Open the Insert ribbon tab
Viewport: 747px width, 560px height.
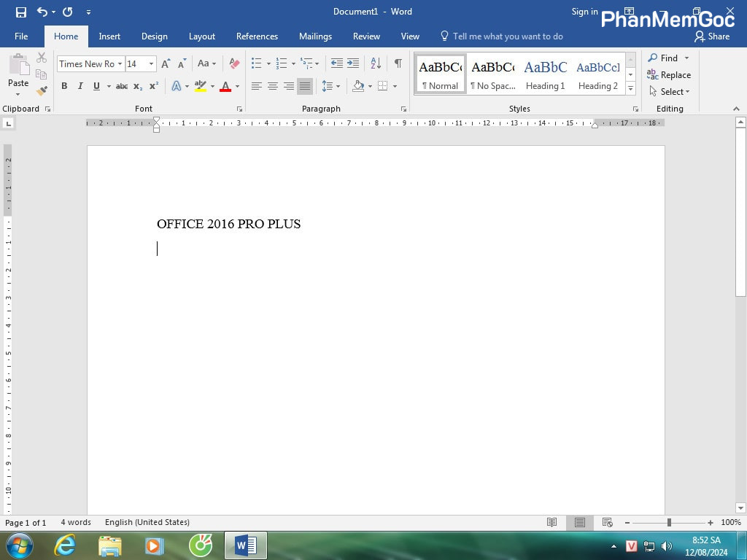[109, 36]
